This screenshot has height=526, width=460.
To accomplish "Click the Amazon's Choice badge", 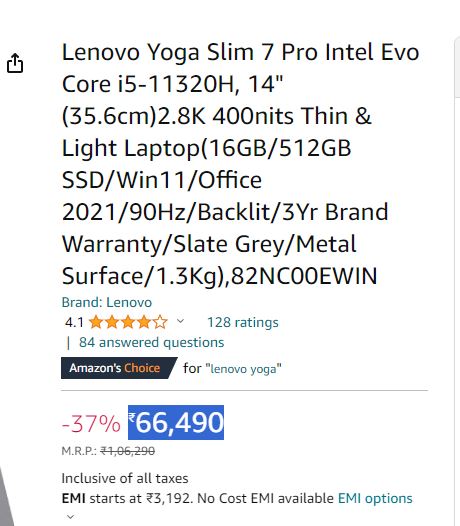I will 119,368.
